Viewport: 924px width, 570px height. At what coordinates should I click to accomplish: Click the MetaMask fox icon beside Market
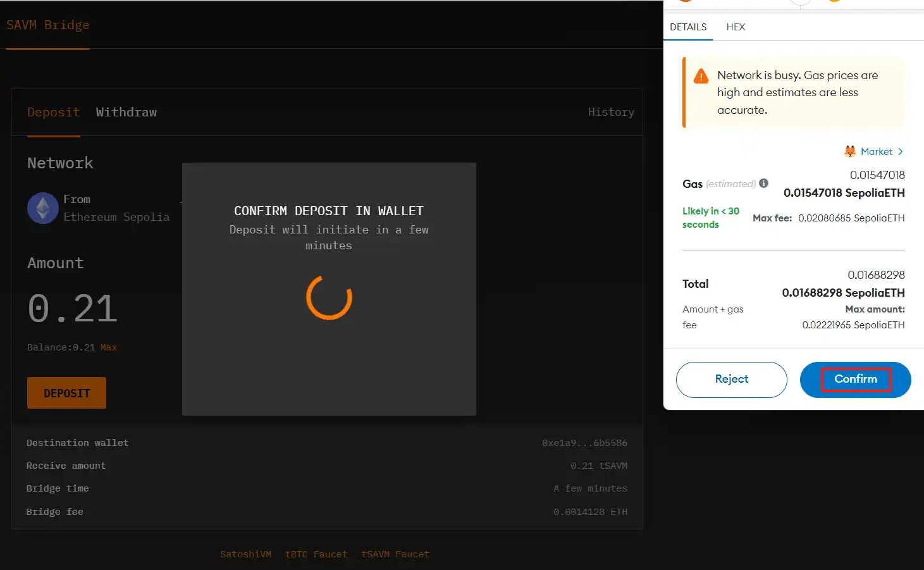tap(850, 151)
